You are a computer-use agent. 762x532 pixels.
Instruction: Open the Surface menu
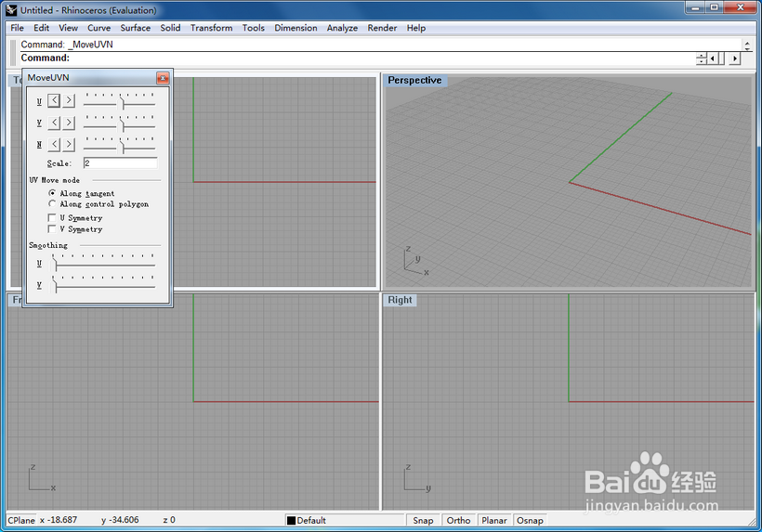pos(135,28)
